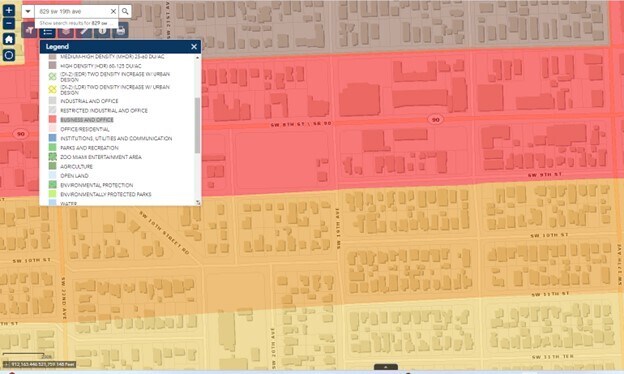
Task: Click the map coordinates readout text
Action: pos(43,364)
